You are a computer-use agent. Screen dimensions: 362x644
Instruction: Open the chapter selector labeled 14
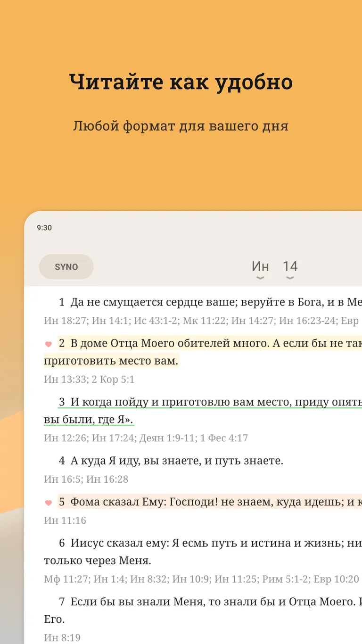coord(290,269)
